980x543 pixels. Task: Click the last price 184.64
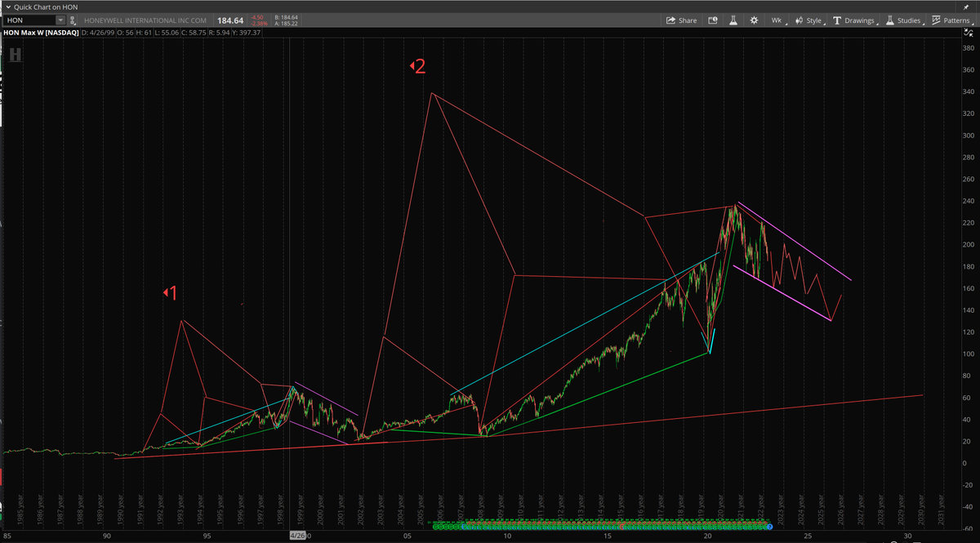(231, 20)
